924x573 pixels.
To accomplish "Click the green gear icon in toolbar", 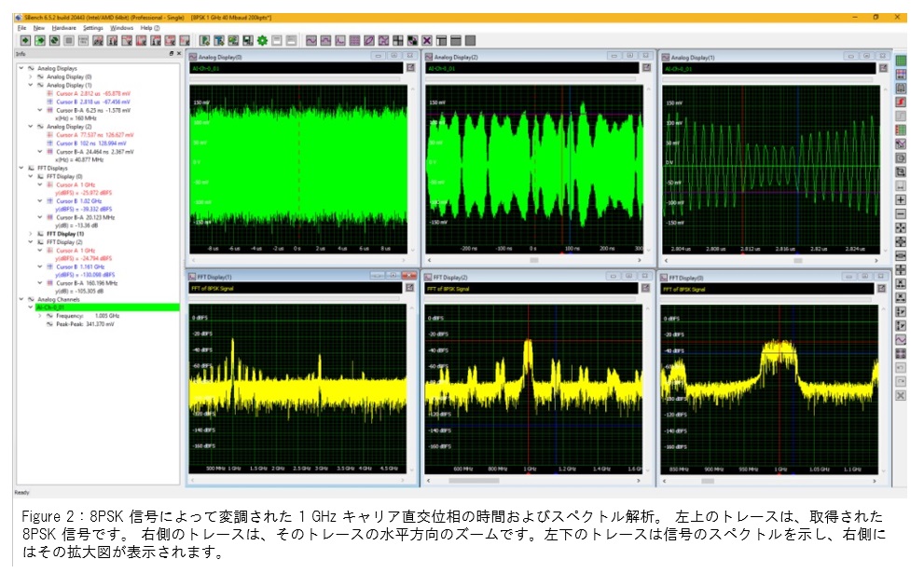I will [x=263, y=40].
